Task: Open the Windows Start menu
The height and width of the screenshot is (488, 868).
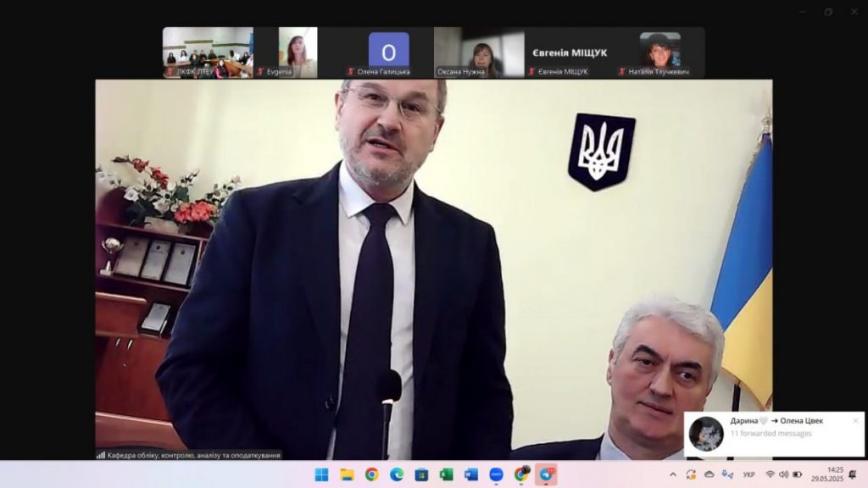Action: coord(322,474)
